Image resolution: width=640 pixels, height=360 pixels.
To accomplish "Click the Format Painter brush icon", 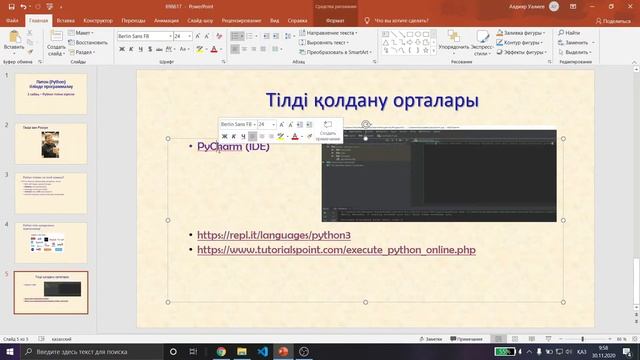I will pyautogui.click(x=30, y=51).
